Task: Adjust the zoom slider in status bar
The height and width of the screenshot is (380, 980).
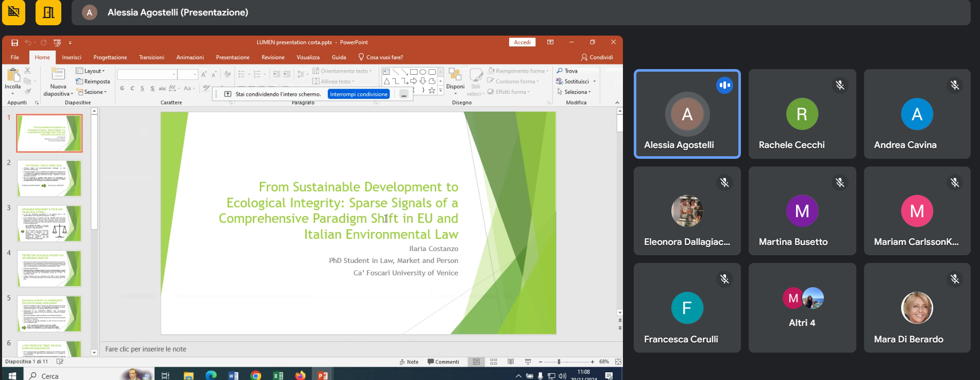Action: (559, 362)
